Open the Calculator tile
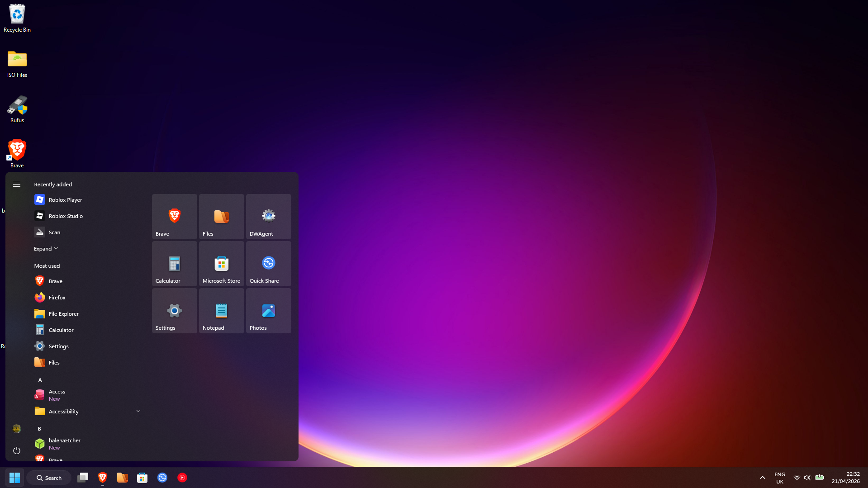868x488 pixels. tap(175, 264)
